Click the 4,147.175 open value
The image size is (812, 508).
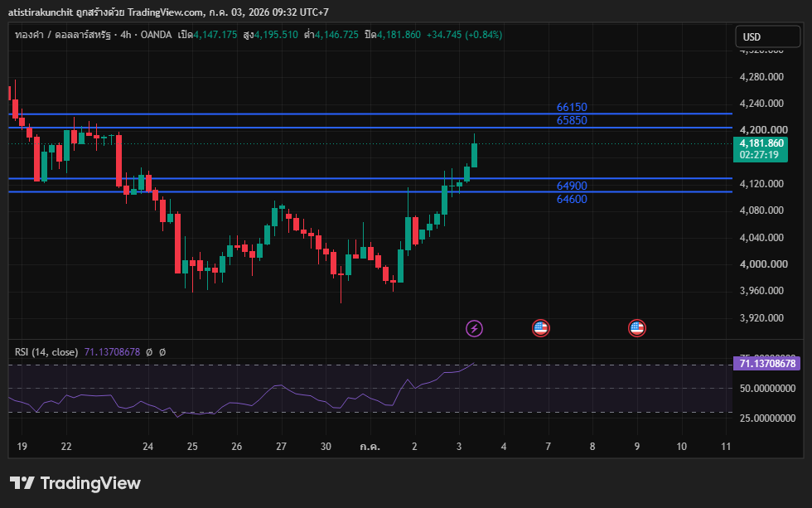215,35
